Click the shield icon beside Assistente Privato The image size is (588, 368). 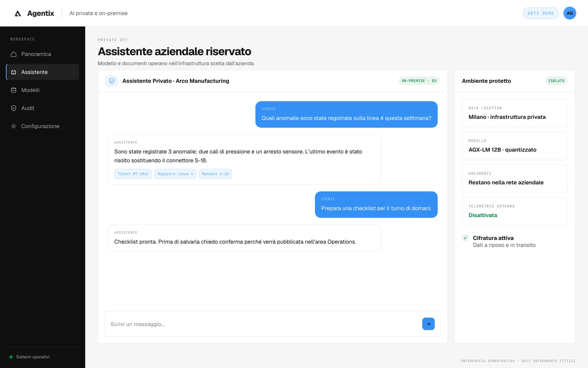point(112,81)
